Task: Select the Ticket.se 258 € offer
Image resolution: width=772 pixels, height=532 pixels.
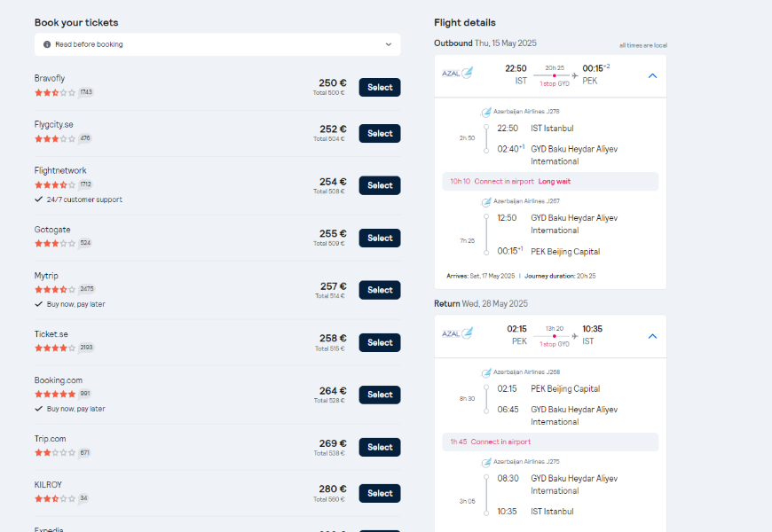Action: (380, 342)
